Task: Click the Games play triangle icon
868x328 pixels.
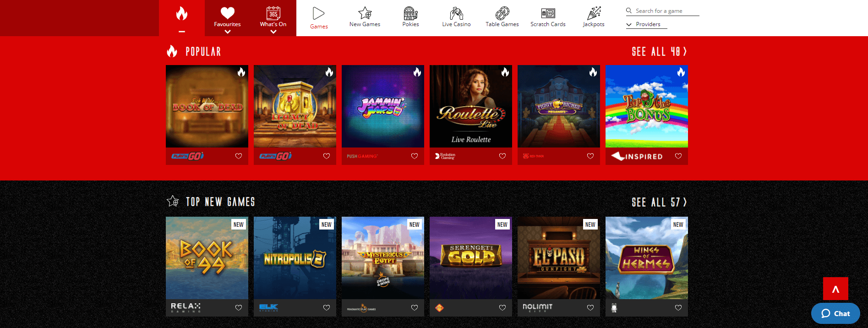Action: point(319,13)
